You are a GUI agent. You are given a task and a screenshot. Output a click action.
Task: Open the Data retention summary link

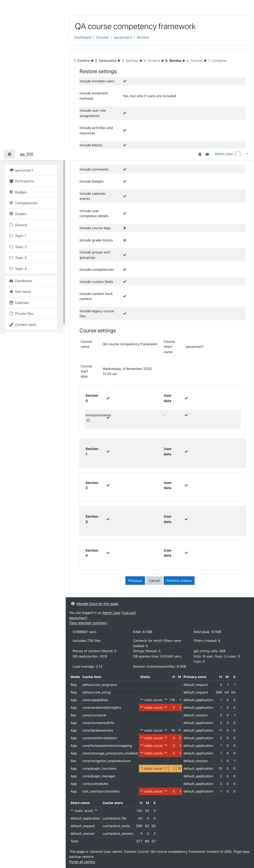(x=88, y=623)
